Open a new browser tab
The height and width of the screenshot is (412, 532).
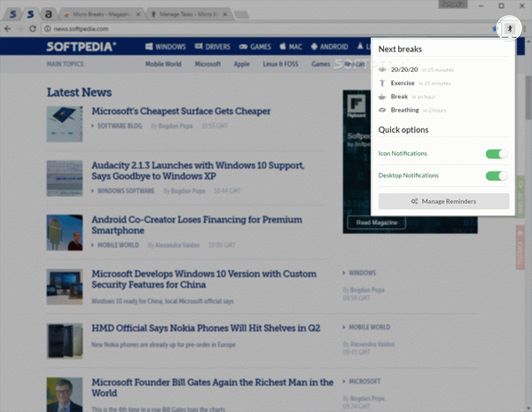tap(241, 14)
